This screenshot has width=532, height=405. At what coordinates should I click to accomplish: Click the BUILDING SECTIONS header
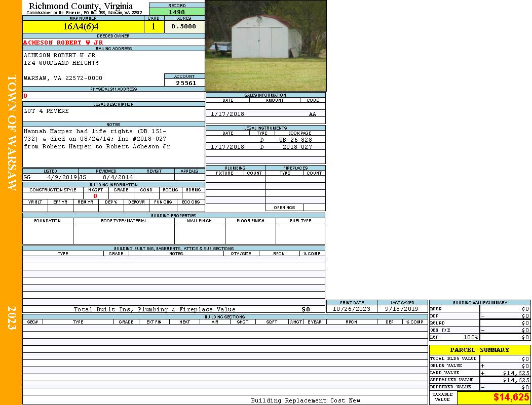point(224,316)
